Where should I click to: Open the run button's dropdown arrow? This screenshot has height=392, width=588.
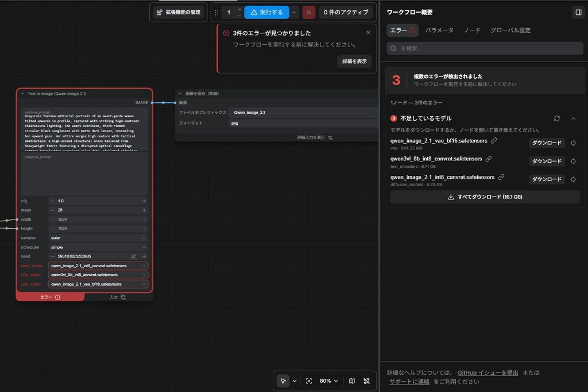point(294,13)
